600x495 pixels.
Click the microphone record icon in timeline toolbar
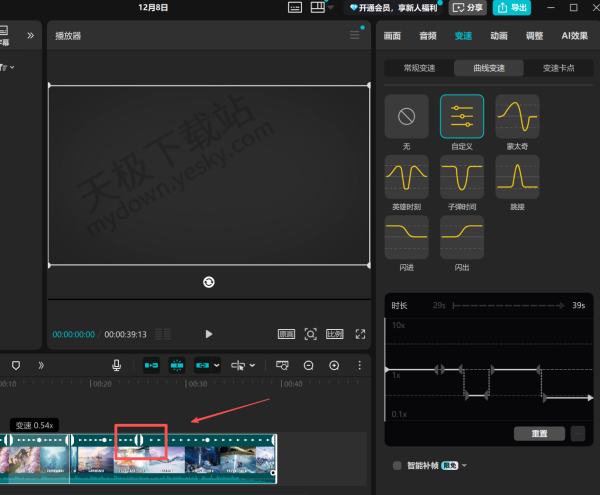pyautogui.click(x=117, y=366)
